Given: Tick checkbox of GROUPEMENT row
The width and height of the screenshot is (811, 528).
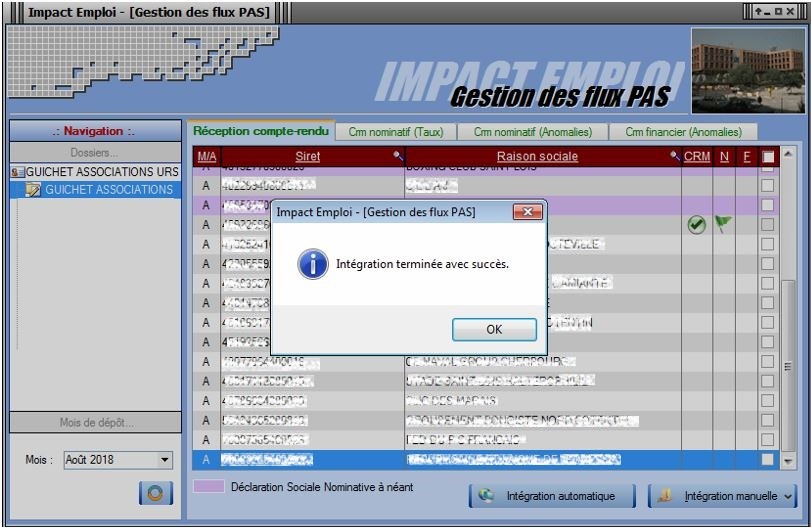Looking at the screenshot, I should pyautogui.click(x=768, y=420).
